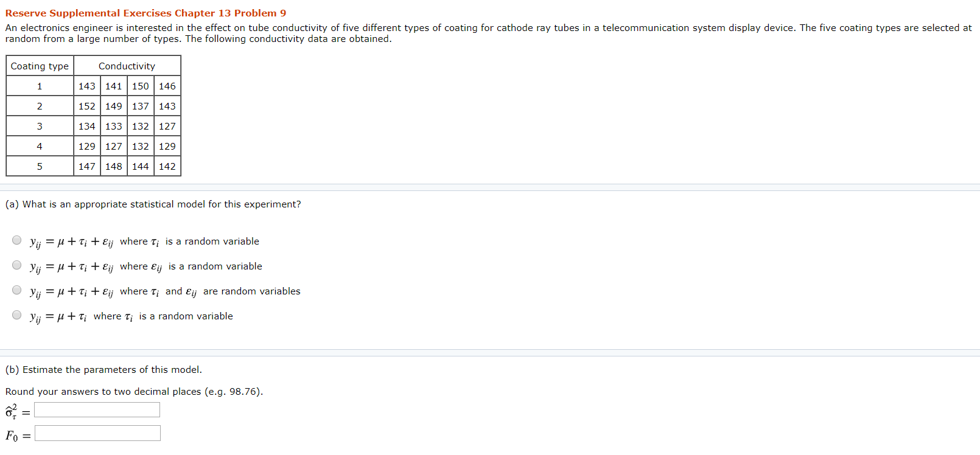
Task: Click the table cell with value 134
Action: tap(87, 127)
